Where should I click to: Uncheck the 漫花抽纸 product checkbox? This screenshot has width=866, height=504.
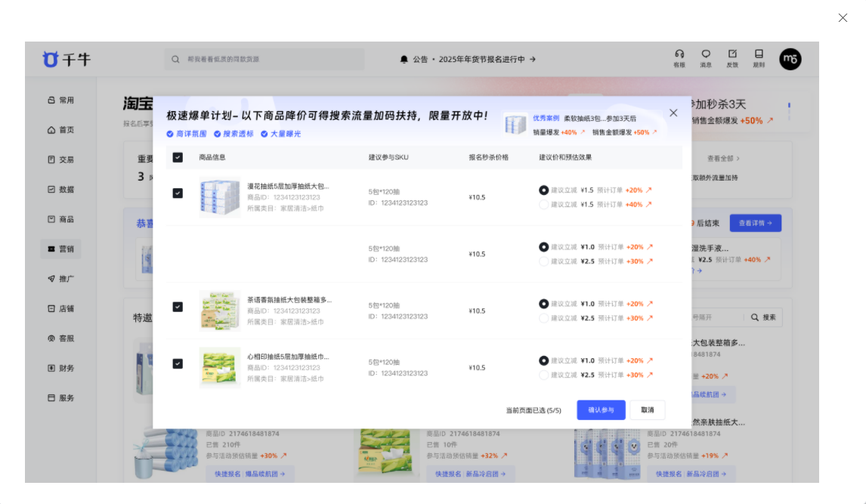point(178,193)
